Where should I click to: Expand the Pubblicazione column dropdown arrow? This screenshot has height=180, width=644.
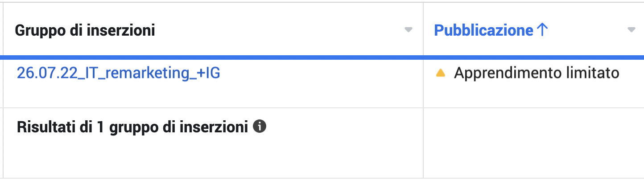(x=631, y=30)
